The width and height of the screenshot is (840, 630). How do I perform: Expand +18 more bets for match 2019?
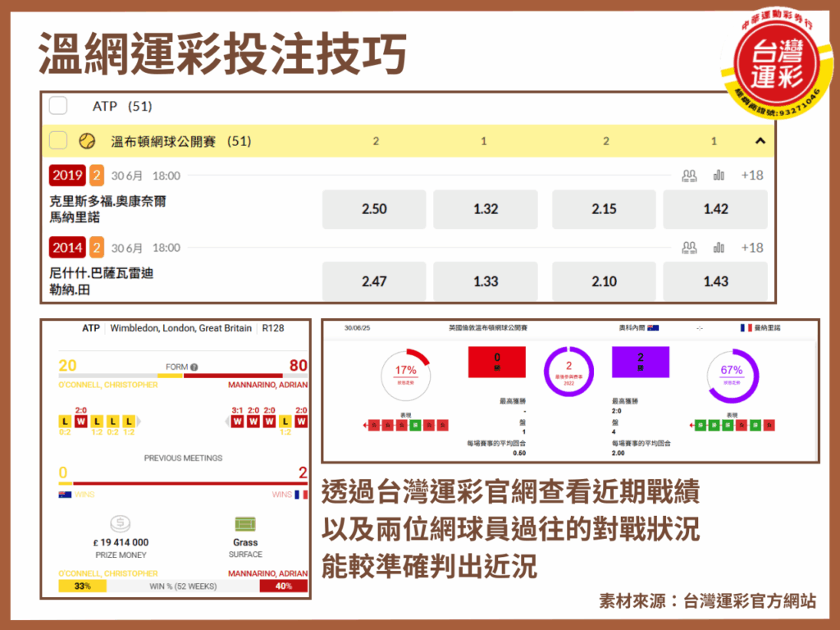pyautogui.click(x=751, y=176)
